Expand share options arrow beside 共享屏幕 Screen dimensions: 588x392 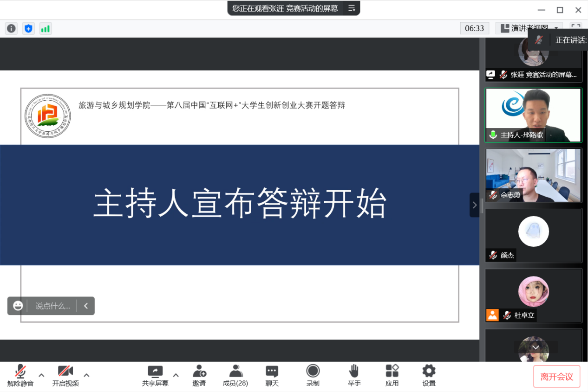(176, 375)
